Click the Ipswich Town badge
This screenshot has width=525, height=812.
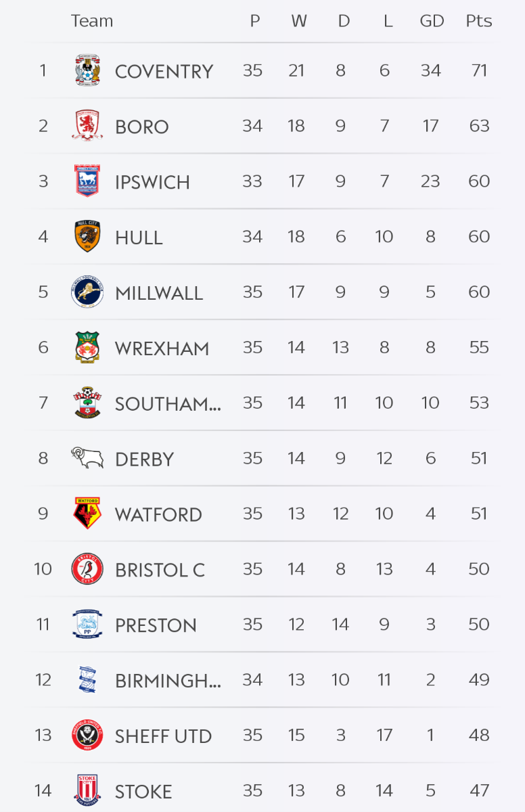tap(87, 181)
